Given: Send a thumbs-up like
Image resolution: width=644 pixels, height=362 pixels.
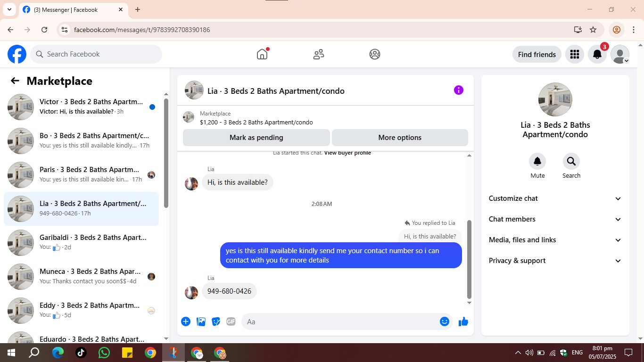Looking at the screenshot, I should pyautogui.click(x=463, y=321).
